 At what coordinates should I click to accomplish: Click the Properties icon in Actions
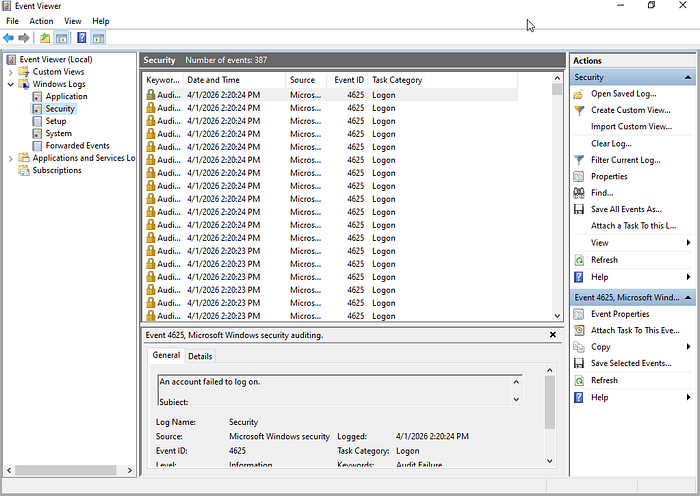tap(579, 177)
